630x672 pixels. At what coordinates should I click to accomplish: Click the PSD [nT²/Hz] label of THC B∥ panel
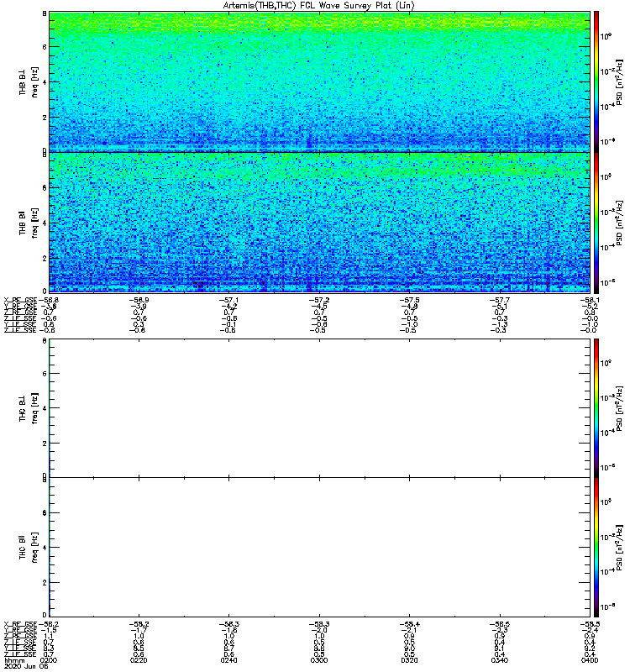pos(620,548)
